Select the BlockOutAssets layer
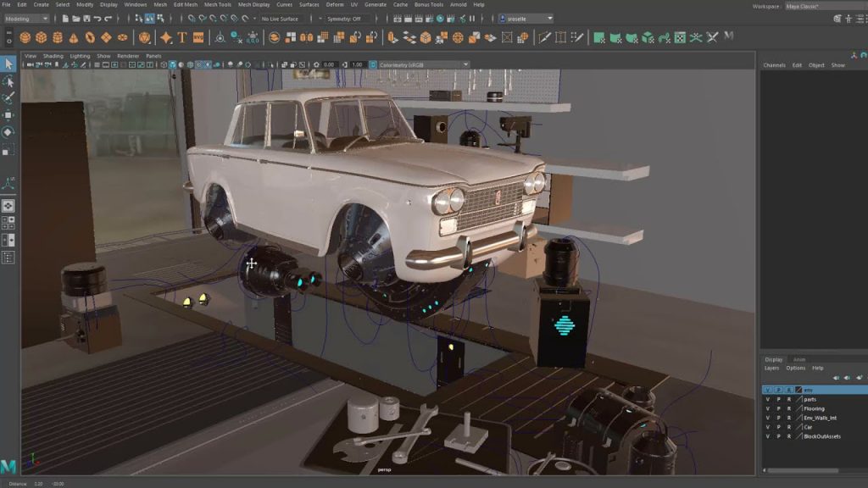 (821, 436)
